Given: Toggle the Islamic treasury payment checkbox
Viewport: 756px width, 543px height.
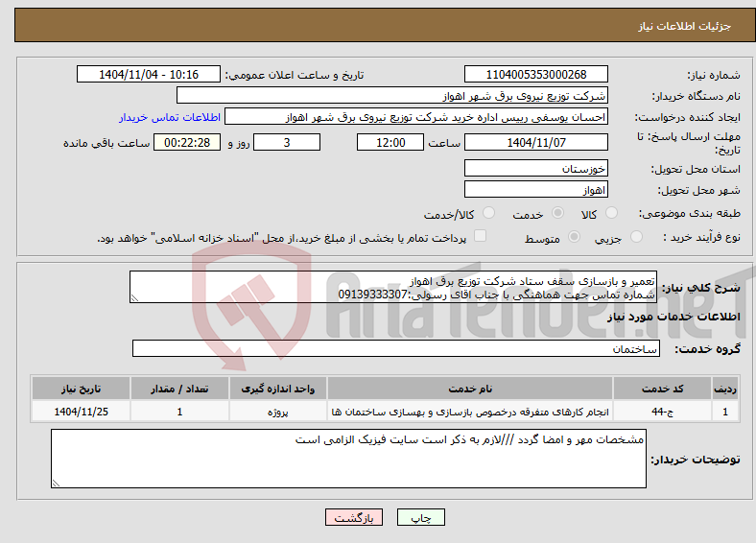Looking at the screenshot, I should pos(480,235).
